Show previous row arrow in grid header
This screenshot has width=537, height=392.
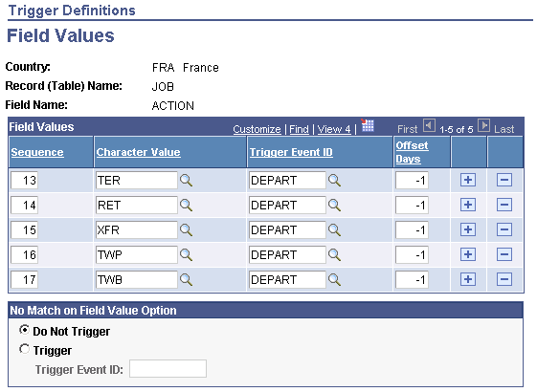(x=429, y=125)
